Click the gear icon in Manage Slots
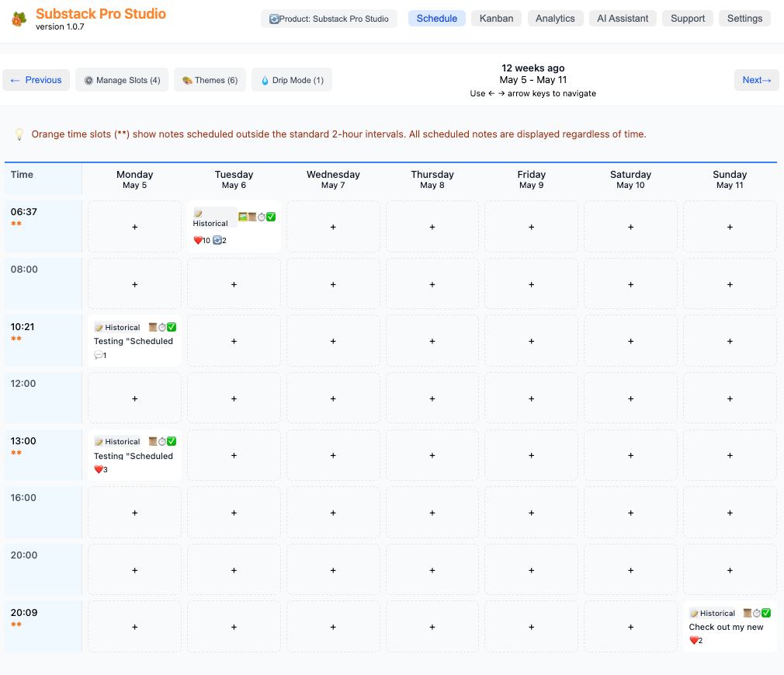Screen dimensions: 784x675 coord(88,80)
